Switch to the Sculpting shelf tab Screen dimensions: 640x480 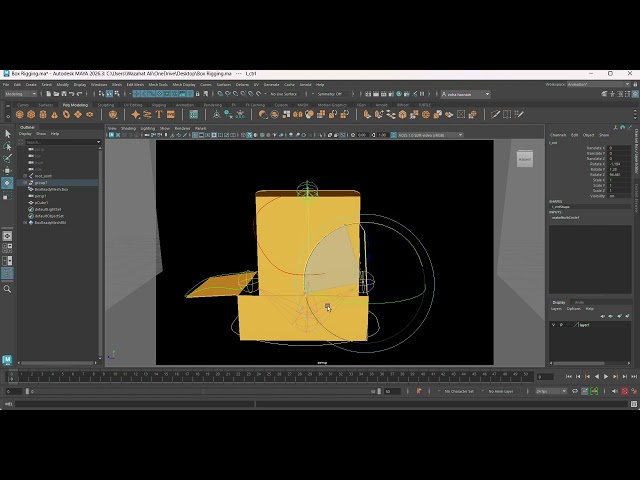106,105
